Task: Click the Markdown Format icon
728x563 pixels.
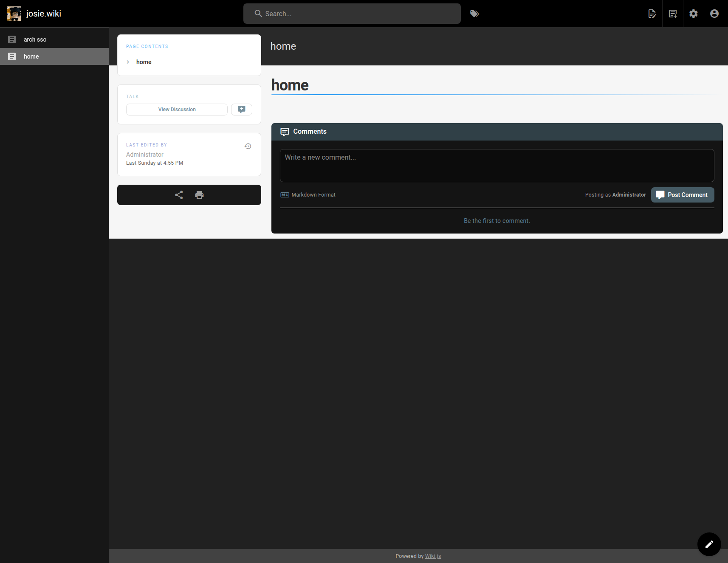Action: 285,195
